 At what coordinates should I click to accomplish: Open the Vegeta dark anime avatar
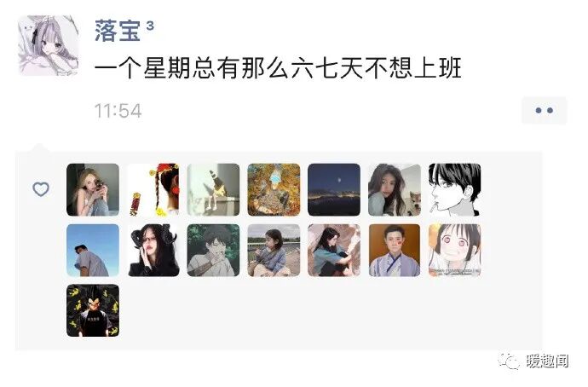pyautogui.click(x=93, y=310)
